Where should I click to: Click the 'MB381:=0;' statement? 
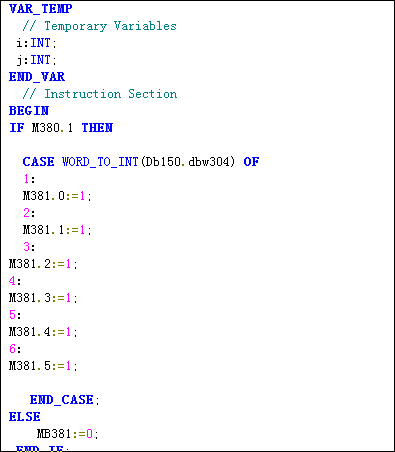[67, 434]
